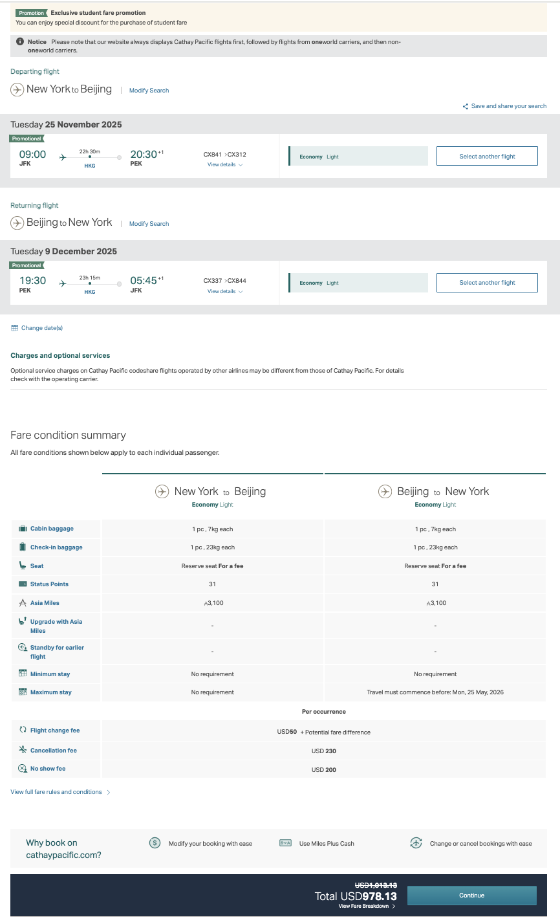Click the Notice info icon
Image resolution: width=560 pixels, height=924 pixels.
click(20, 42)
